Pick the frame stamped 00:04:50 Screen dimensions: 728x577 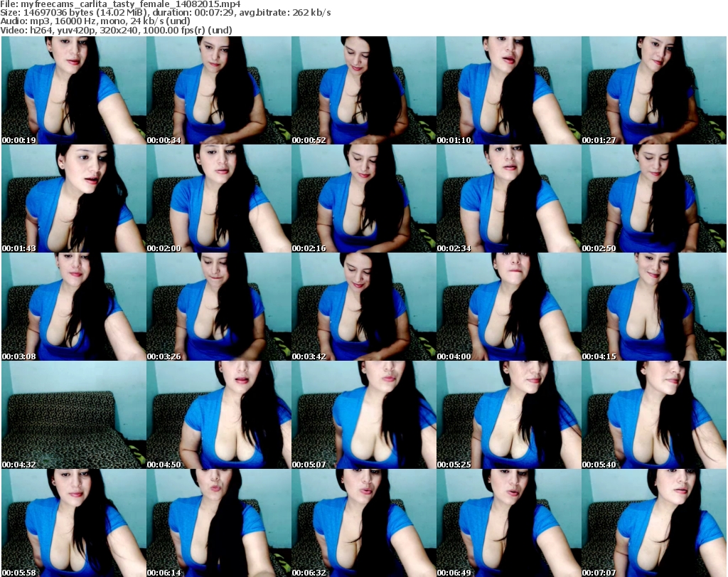[x=219, y=415]
